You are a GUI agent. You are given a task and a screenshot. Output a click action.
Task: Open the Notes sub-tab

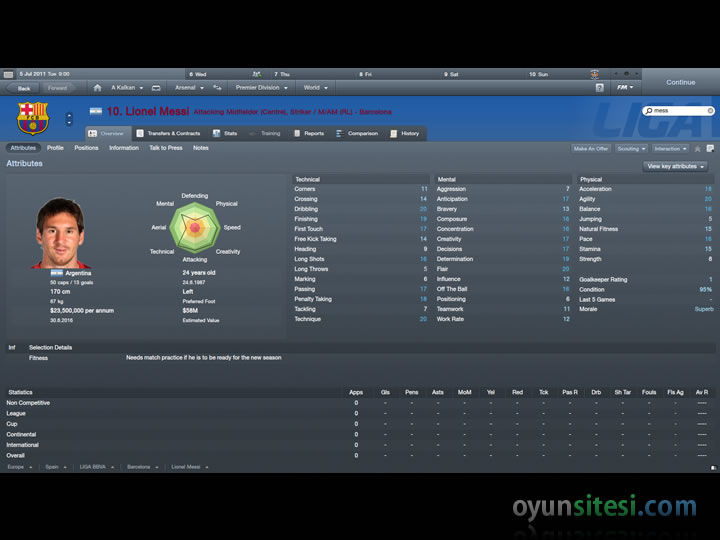tap(201, 148)
